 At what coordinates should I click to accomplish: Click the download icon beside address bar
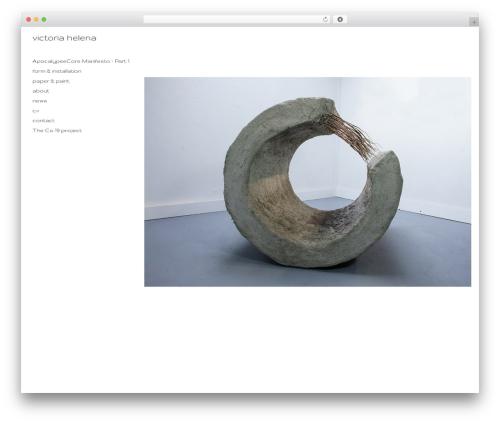[x=340, y=20]
